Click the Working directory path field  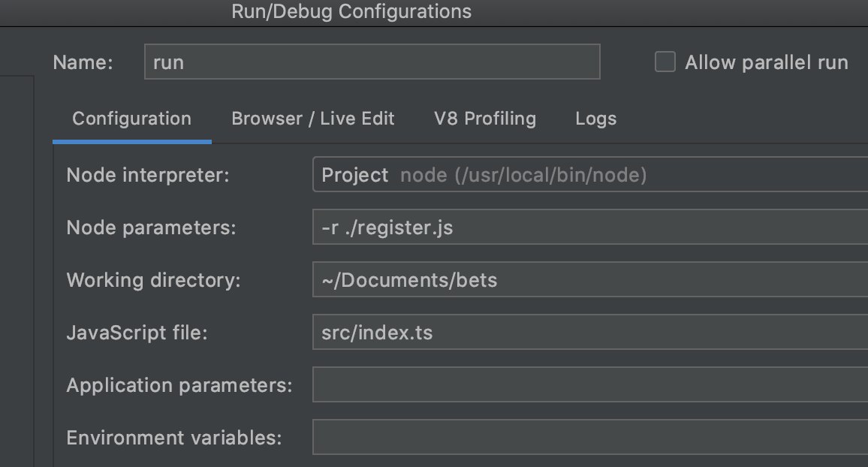589,280
